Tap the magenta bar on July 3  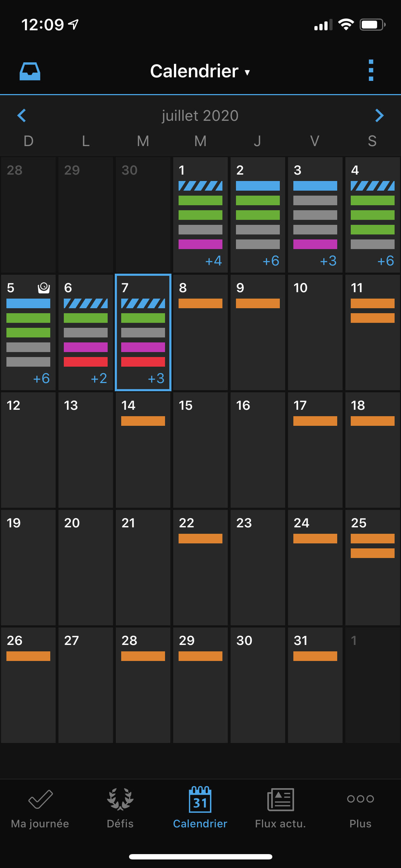[315, 244]
